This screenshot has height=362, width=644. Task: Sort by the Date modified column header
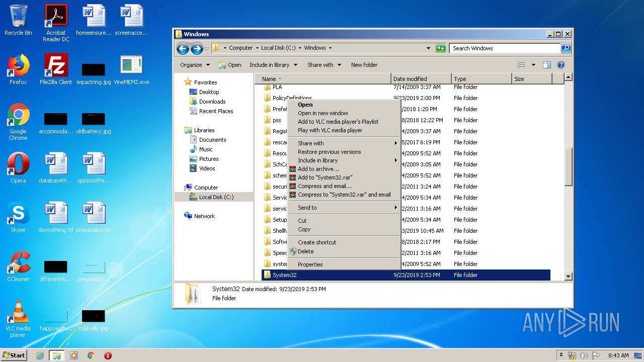(421, 79)
